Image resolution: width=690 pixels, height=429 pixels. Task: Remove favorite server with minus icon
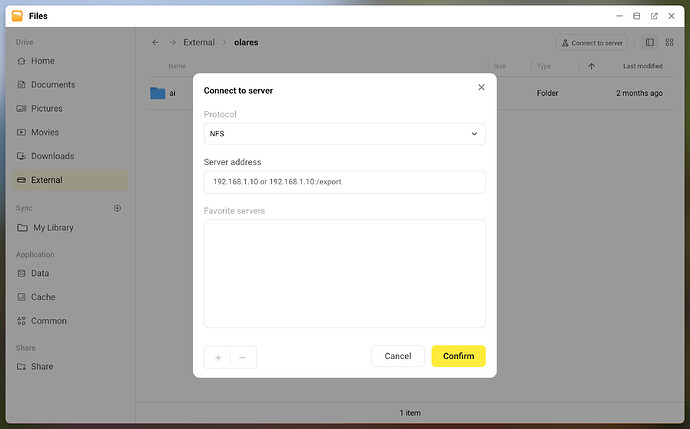point(242,357)
